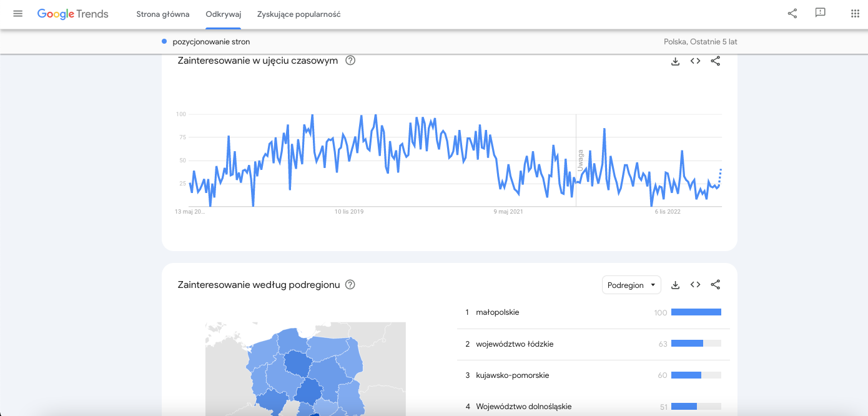Embed the time interest chart
The image size is (868, 416).
pos(695,61)
